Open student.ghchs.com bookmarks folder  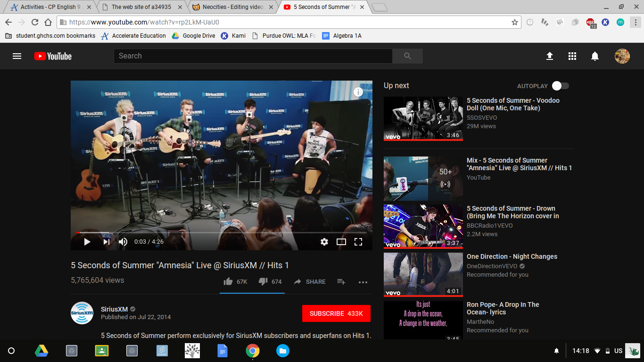click(50, 36)
